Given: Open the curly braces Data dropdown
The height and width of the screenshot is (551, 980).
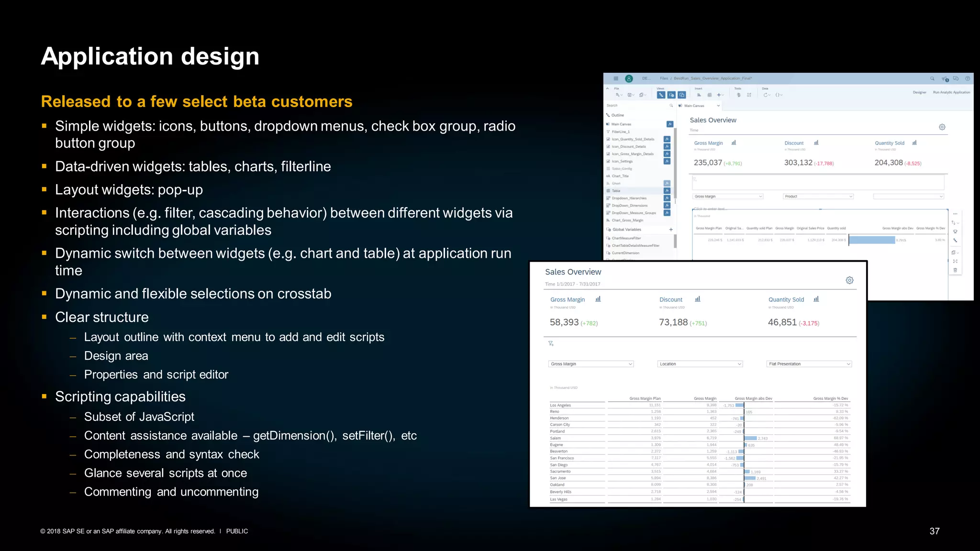Looking at the screenshot, I should click(779, 95).
